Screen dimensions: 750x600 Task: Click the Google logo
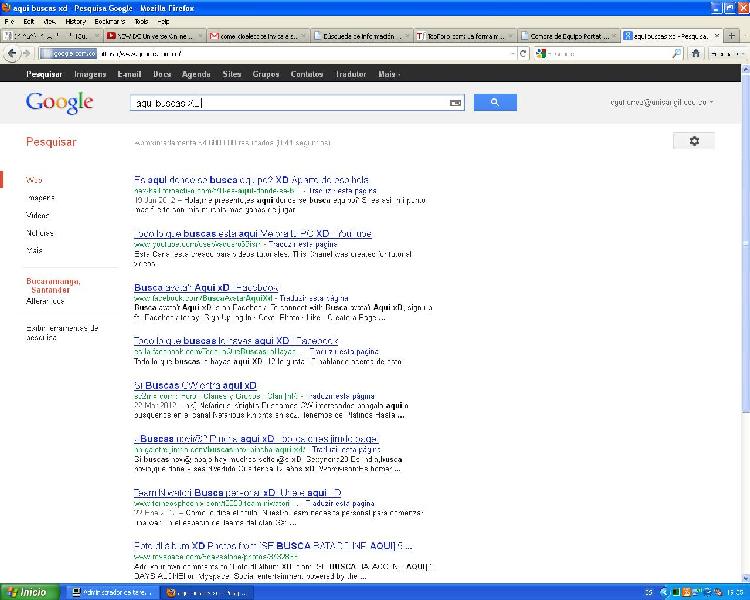59,103
